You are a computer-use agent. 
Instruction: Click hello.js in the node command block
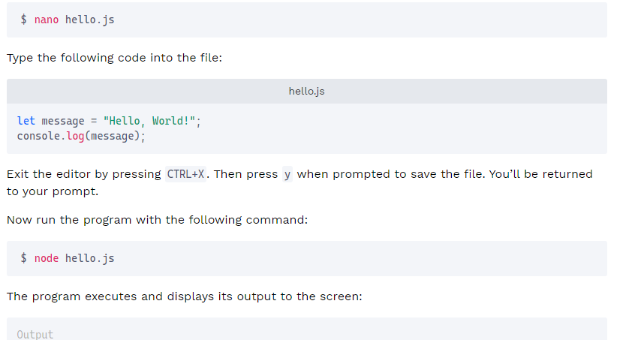[x=89, y=258]
